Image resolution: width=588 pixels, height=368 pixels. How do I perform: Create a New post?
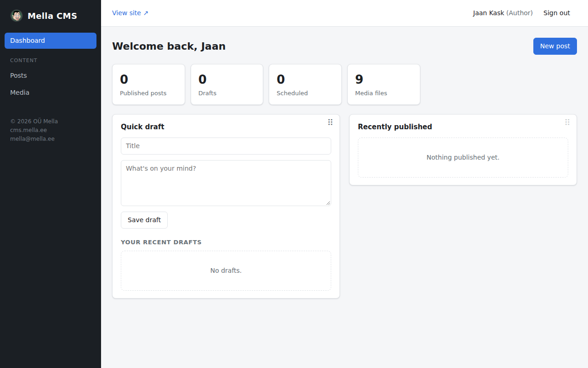(555, 46)
